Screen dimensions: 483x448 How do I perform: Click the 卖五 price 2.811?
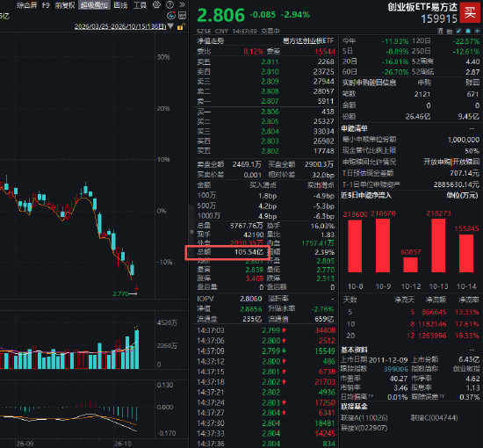(x=270, y=61)
